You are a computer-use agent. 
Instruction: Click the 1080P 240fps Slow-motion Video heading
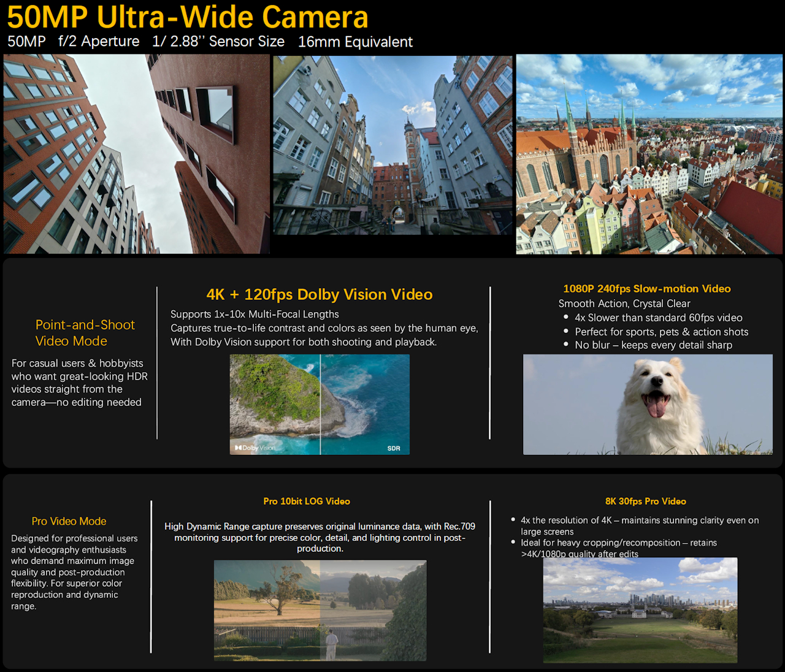click(646, 289)
